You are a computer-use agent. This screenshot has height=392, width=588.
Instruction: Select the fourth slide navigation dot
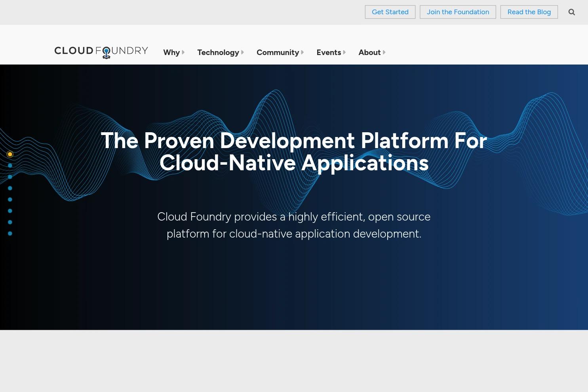10,188
